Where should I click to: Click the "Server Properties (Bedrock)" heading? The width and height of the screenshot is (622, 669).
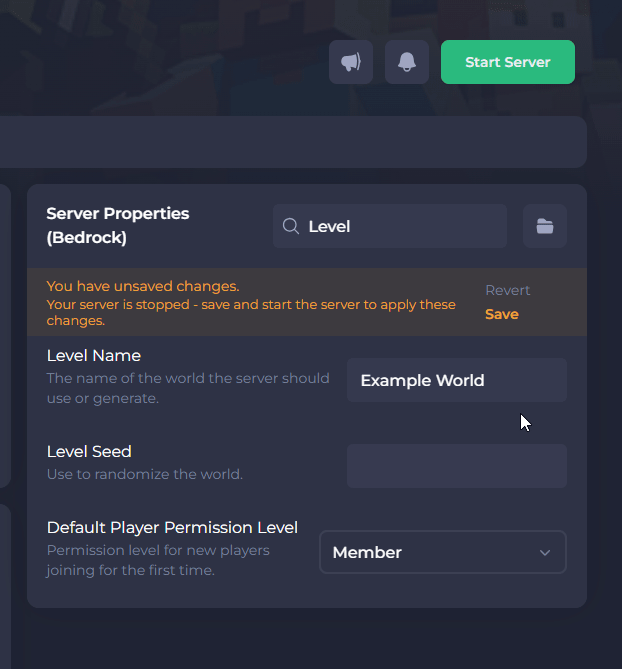click(118, 226)
